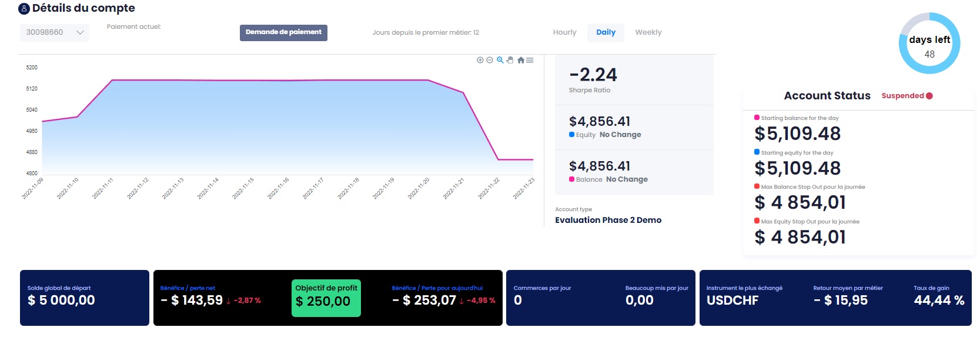Click the chart zoom out minus icon
Screen dimensions: 980x337
[x=490, y=60]
